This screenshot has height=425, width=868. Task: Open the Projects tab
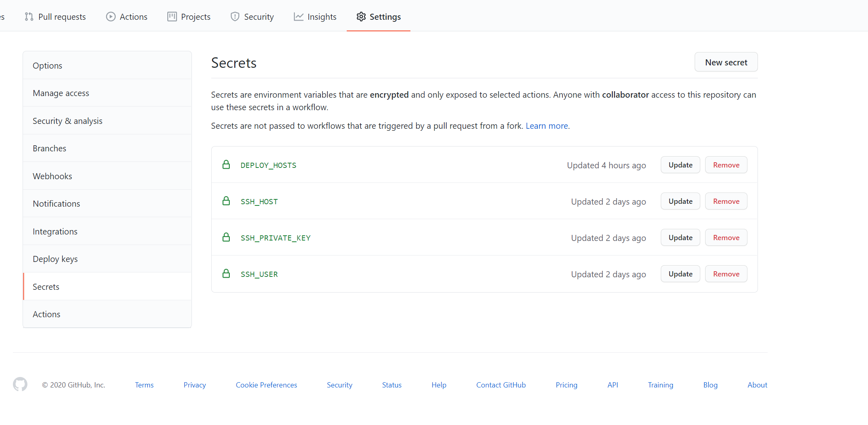coord(189,17)
